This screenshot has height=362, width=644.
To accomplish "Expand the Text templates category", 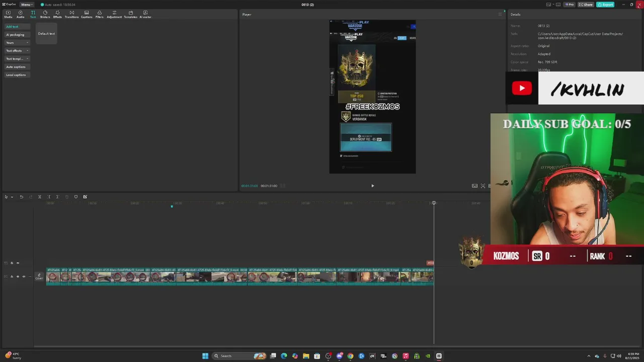I will (17, 59).
